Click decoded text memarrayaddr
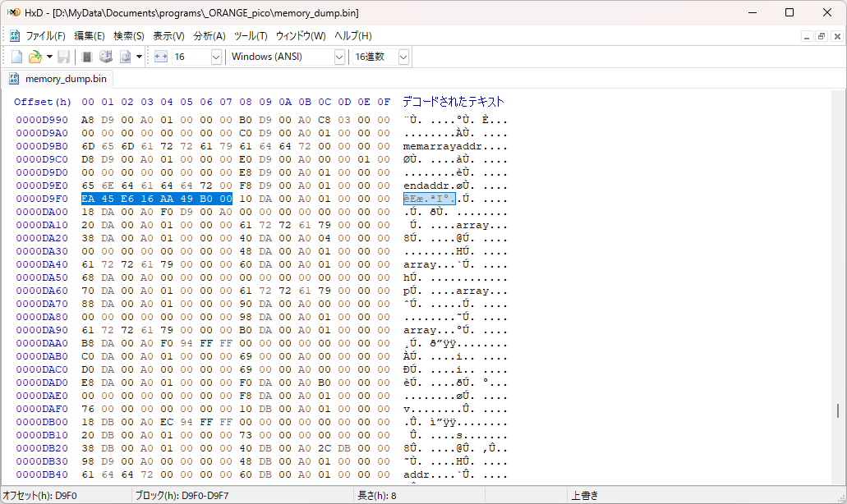 [443, 146]
